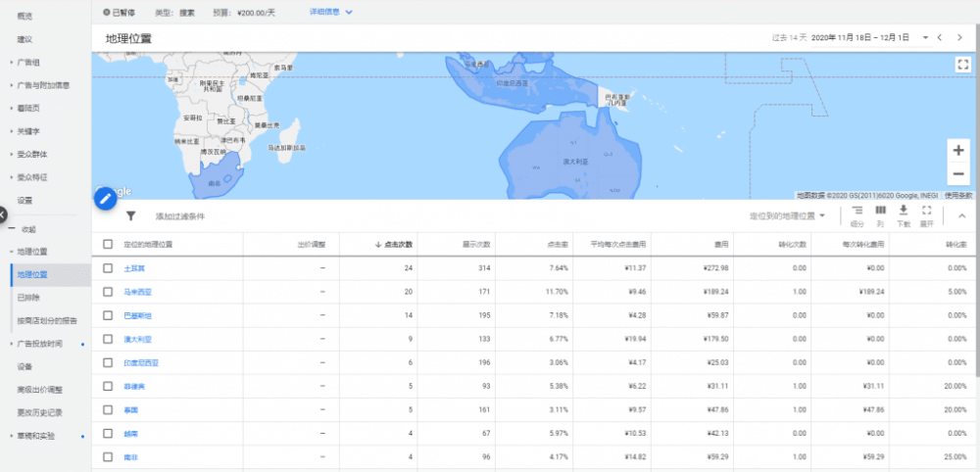The height and width of the screenshot is (472, 980).
Task: Zoom out on the map with minus
Action: point(957,173)
